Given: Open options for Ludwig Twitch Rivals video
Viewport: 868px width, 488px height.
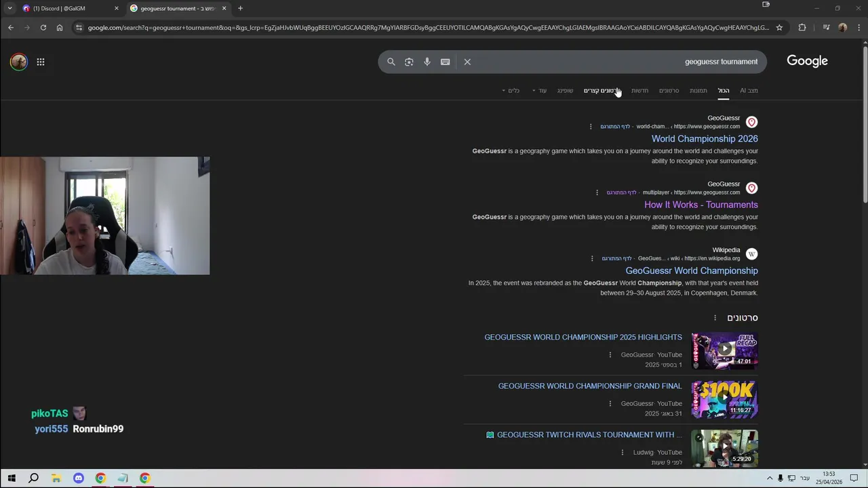Looking at the screenshot, I should click(623, 452).
